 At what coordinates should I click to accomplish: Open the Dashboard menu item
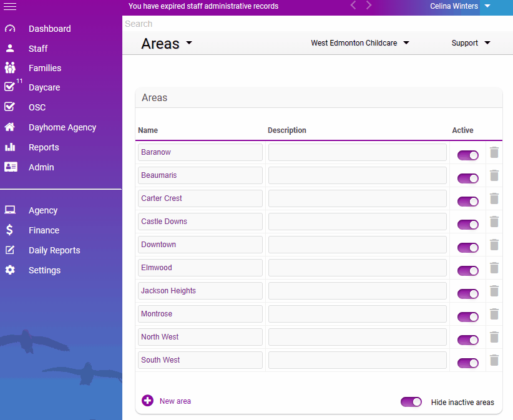tap(49, 29)
